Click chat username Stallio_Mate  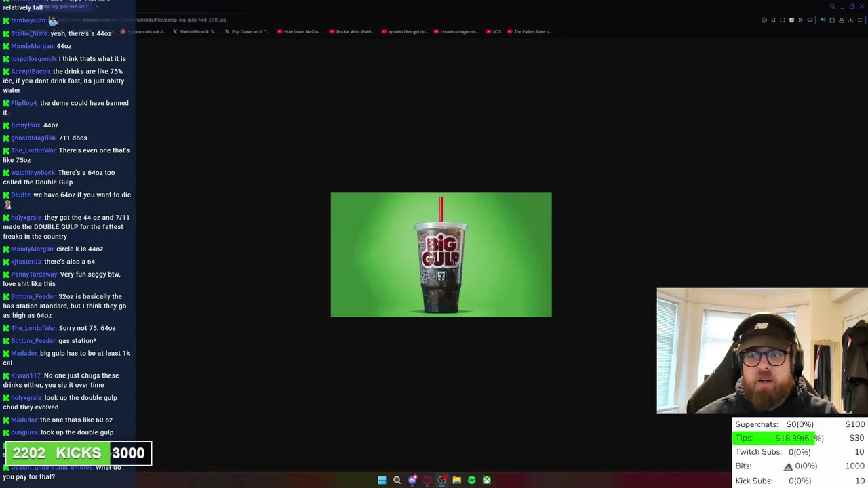30,33
